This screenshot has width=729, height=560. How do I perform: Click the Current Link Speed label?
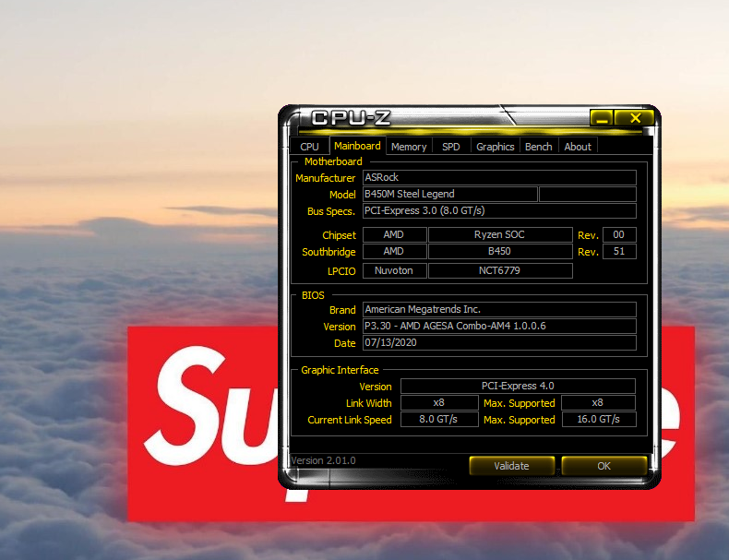point(350,420)
